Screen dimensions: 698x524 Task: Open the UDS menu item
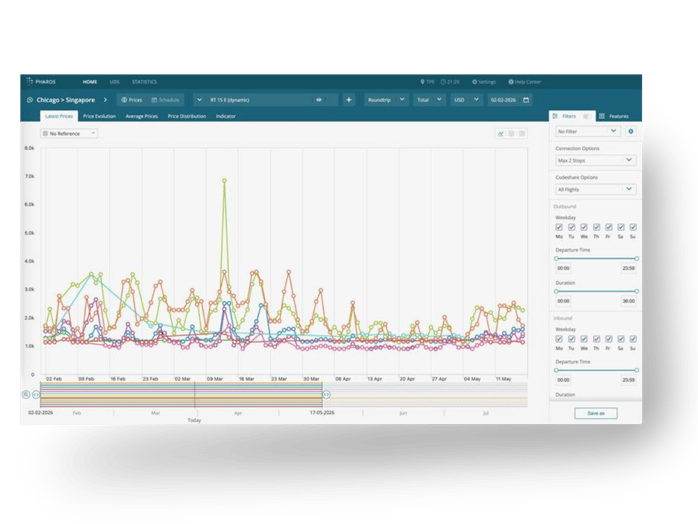tap(114, 82)
